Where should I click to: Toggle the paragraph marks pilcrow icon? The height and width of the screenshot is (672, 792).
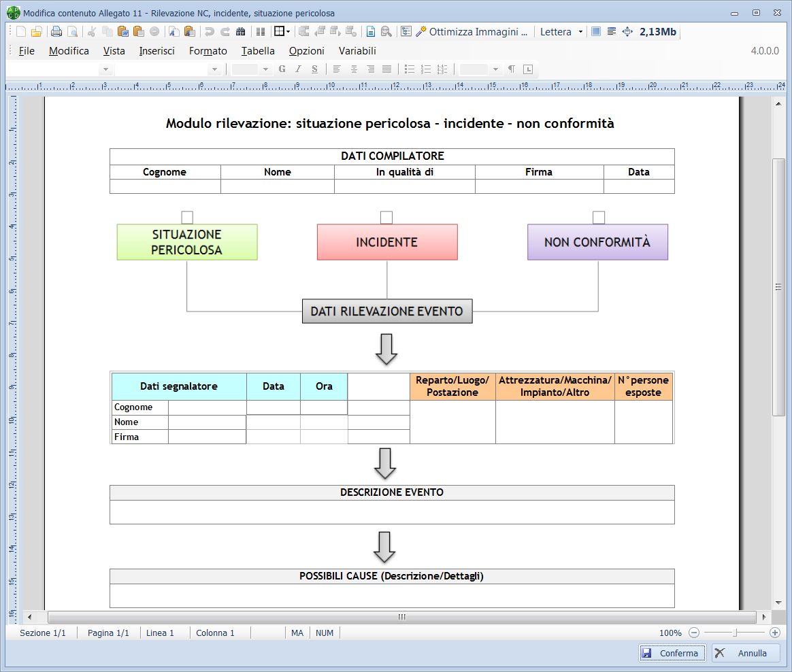512,69
